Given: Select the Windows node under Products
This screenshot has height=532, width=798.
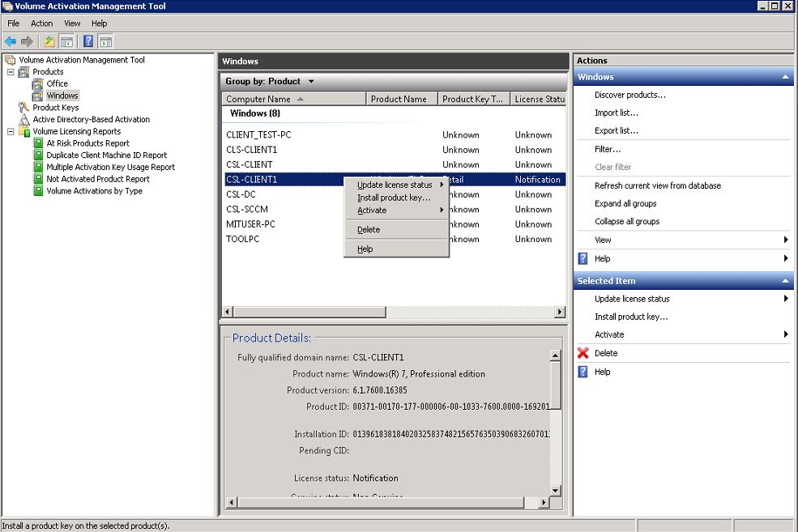Looking at the screenshot, I should click(x=61, y=95).
